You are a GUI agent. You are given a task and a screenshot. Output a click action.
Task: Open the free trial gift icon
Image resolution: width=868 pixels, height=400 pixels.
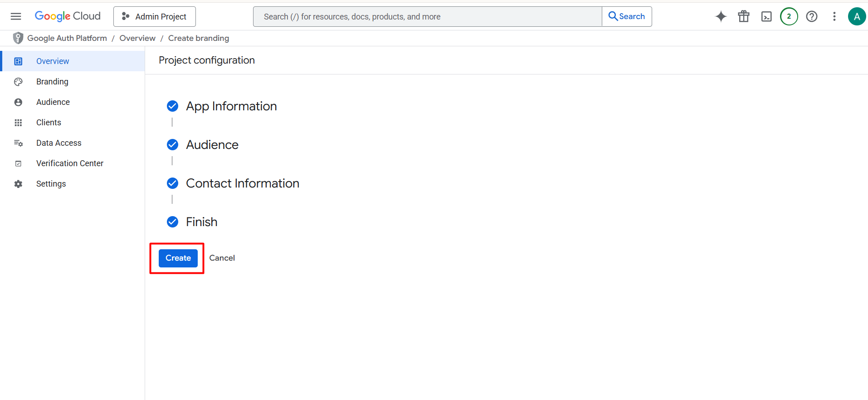click(x=744, y=16)
